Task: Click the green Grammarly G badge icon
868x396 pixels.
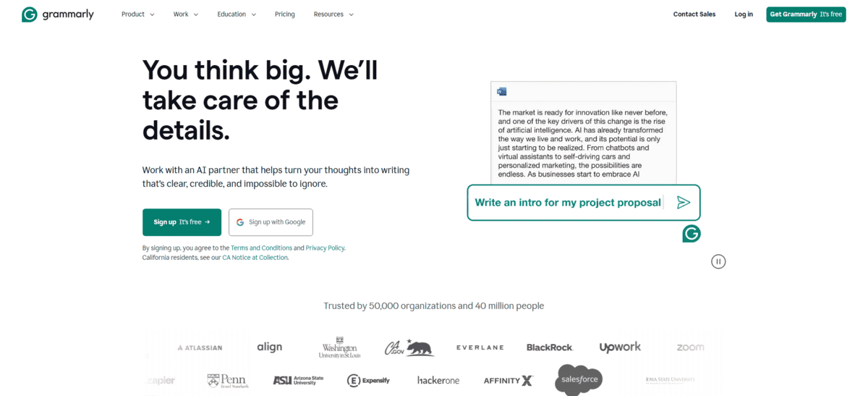Action: click(692, 233)
